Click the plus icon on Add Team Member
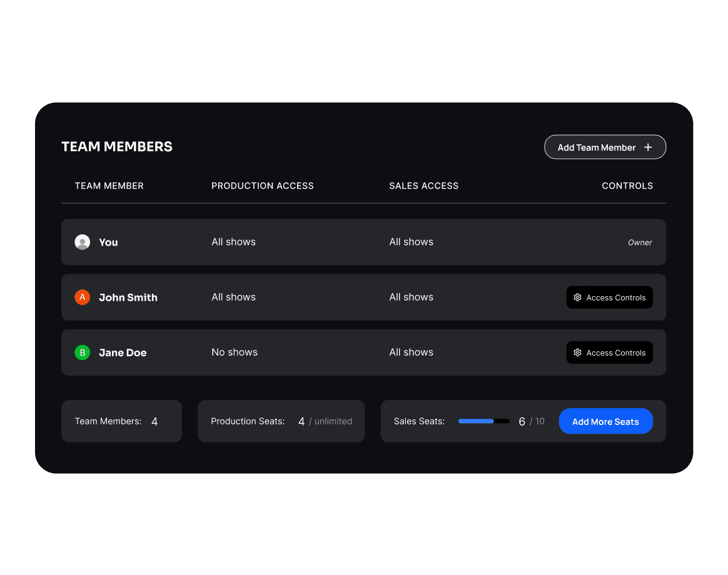Viewport: 728px width, 575px height. coord(647,147)
